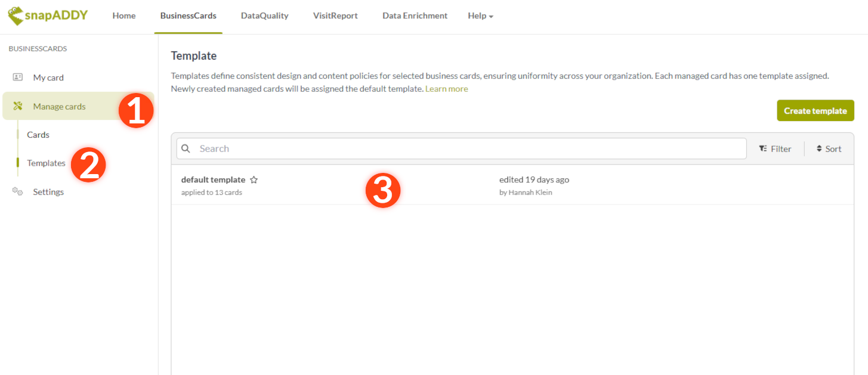
Task: Go to the VisitReport tab
Action: [x=335, y=16]
